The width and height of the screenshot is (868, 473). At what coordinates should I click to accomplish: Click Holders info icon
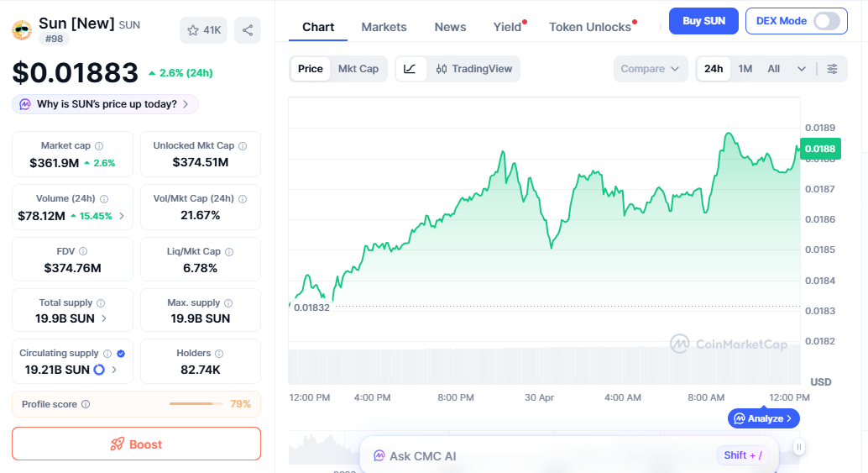click(x=219, y=354)
